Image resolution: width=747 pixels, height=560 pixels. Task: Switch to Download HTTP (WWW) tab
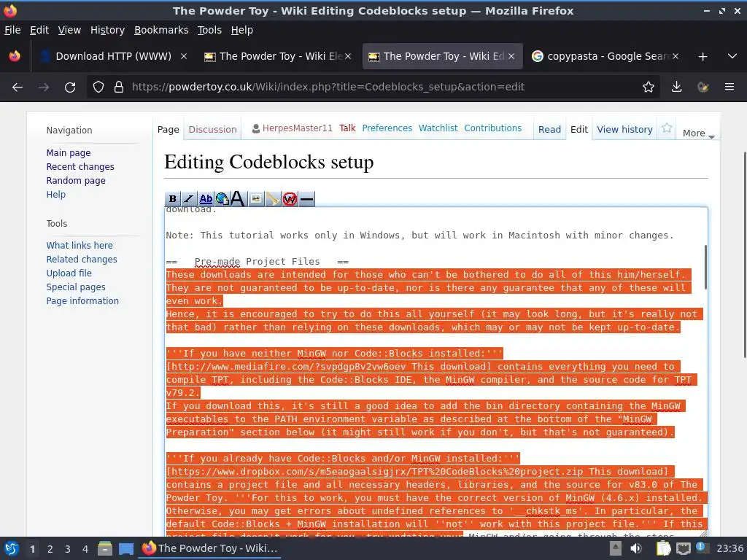click(113, 56)
